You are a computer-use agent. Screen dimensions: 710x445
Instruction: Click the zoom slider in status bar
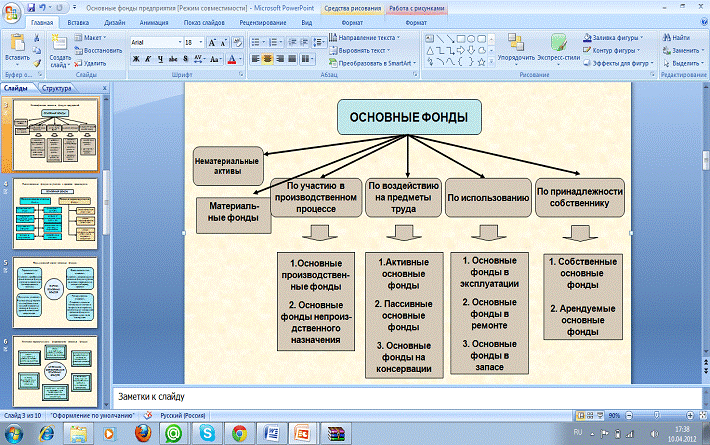pyautogui.click(x=656, y=413)
